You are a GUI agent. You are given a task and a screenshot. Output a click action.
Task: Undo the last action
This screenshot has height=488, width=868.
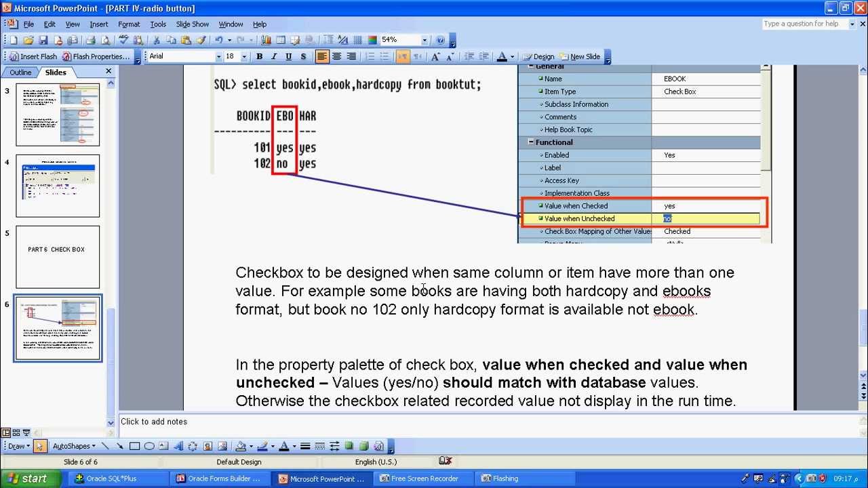(218, 40)
